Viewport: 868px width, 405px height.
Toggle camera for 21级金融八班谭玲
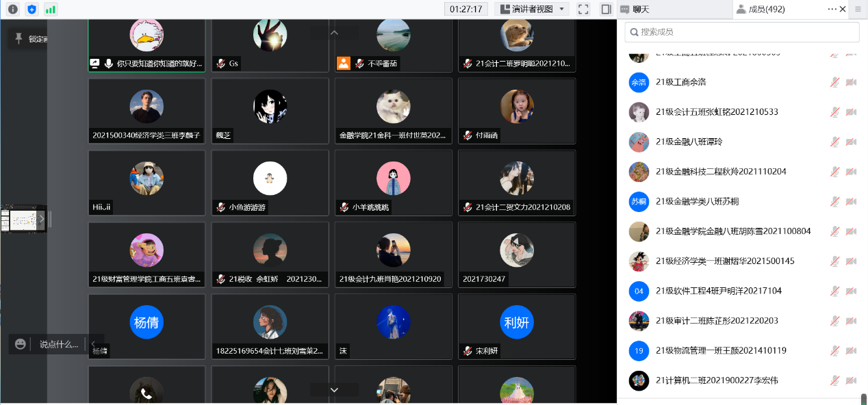pyautogui.click(x=851, y=142)
